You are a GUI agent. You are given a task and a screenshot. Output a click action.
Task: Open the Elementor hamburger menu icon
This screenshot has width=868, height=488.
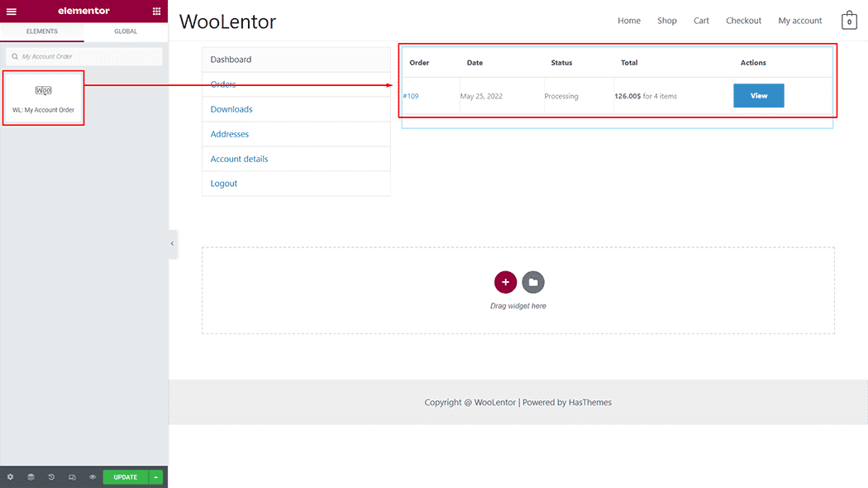click(x=12, y=11)
